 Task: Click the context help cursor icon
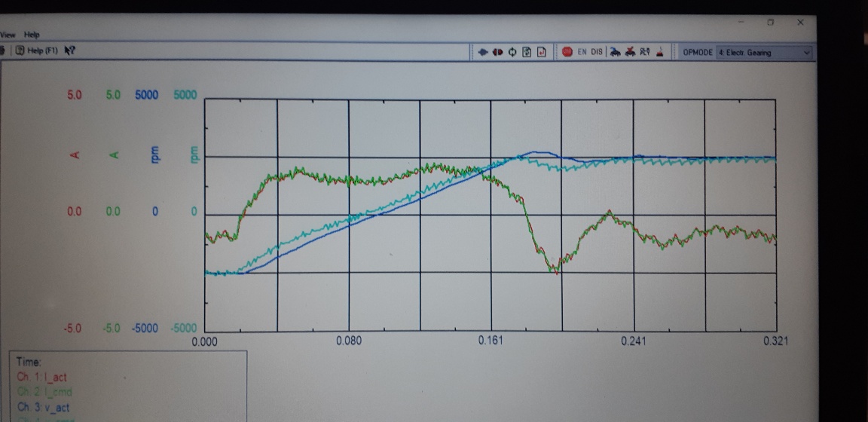pos(69,50)
